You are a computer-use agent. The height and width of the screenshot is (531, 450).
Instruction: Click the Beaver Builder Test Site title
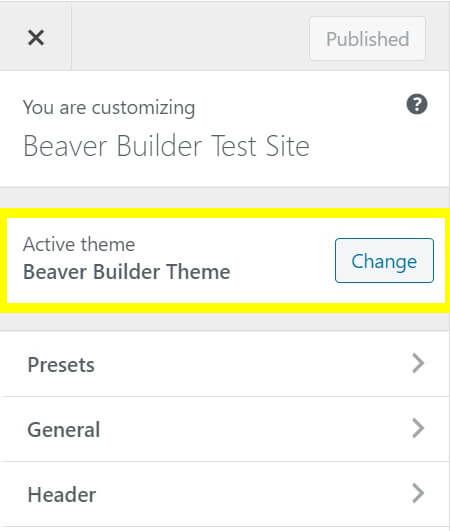[x=166, y=146]
